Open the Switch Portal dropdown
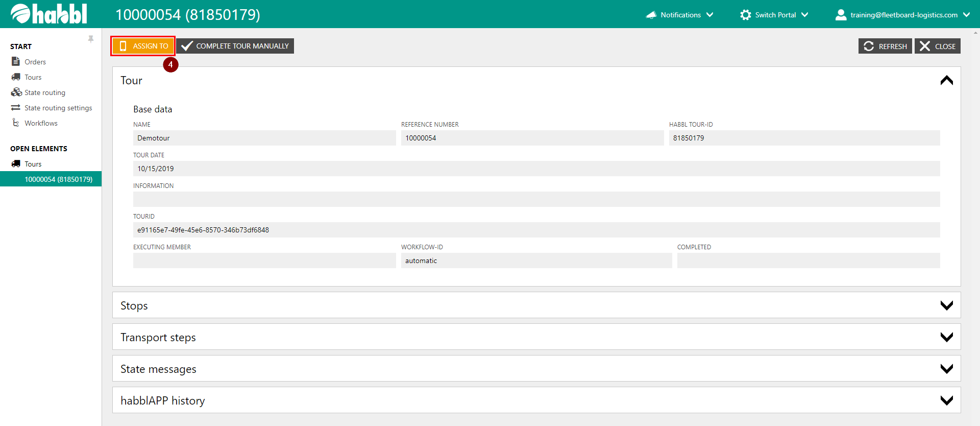Image resolution: width=980 pixels, height=426 pixels. coord(774,15)
